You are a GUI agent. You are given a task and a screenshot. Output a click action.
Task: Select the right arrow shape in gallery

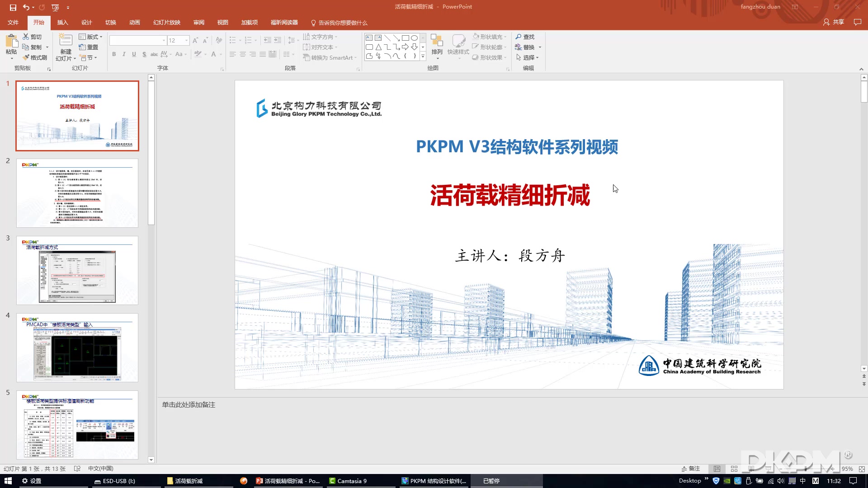click(x=406, y=47)
